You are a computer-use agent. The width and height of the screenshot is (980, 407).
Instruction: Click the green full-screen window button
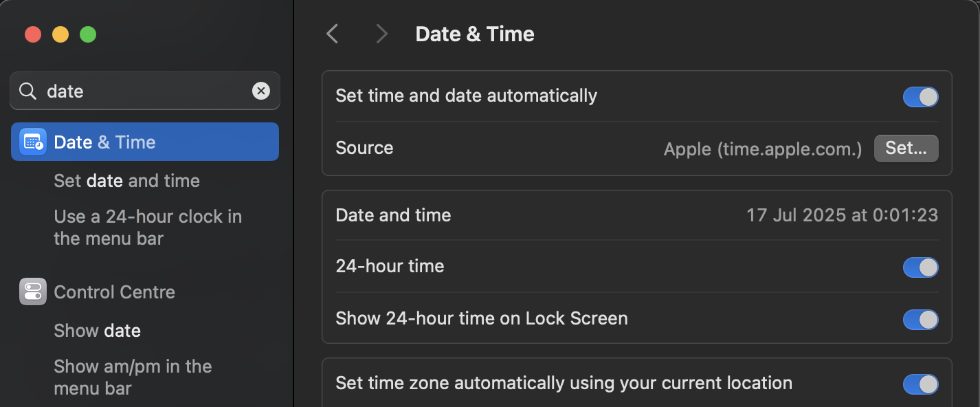(88, 34)
